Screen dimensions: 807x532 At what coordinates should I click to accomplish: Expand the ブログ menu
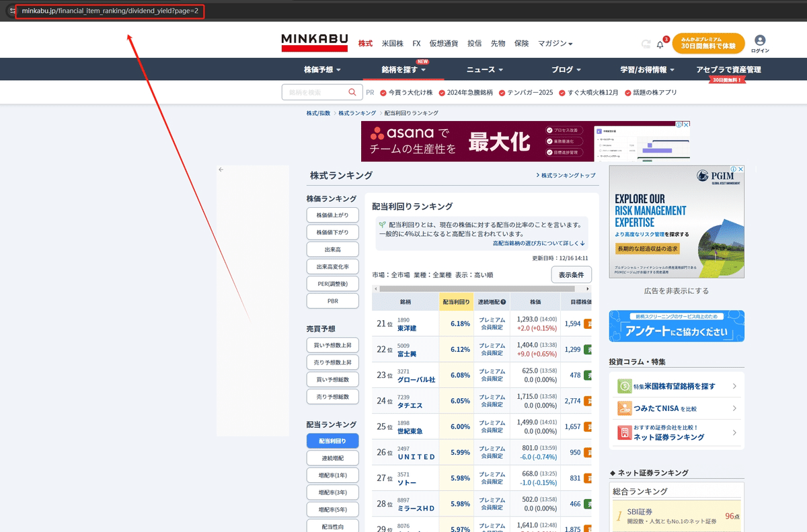point(566,69)
